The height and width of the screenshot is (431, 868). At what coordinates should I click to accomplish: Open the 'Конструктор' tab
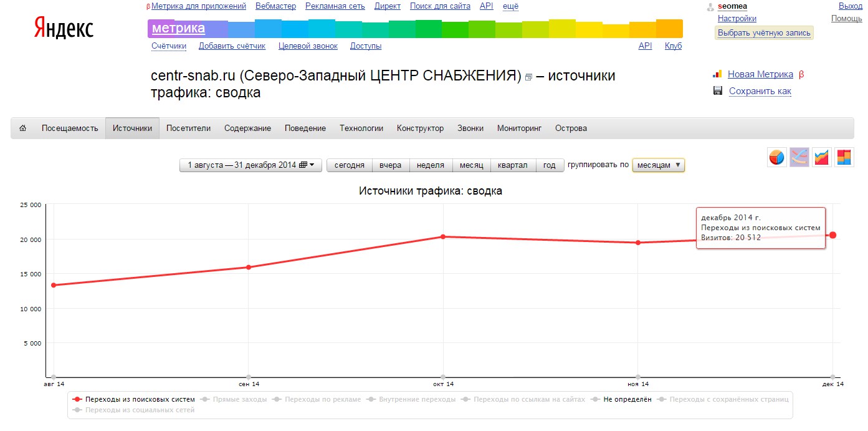pos(420,128)
